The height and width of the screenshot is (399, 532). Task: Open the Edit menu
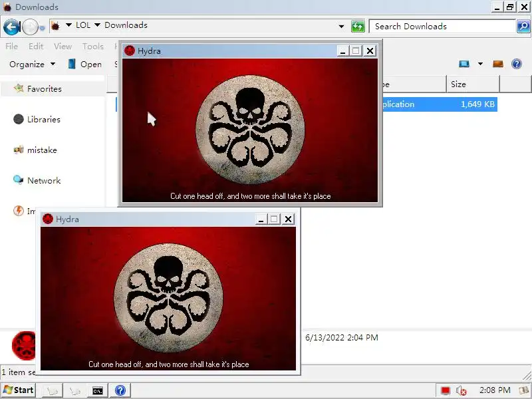tap(36, 46)
